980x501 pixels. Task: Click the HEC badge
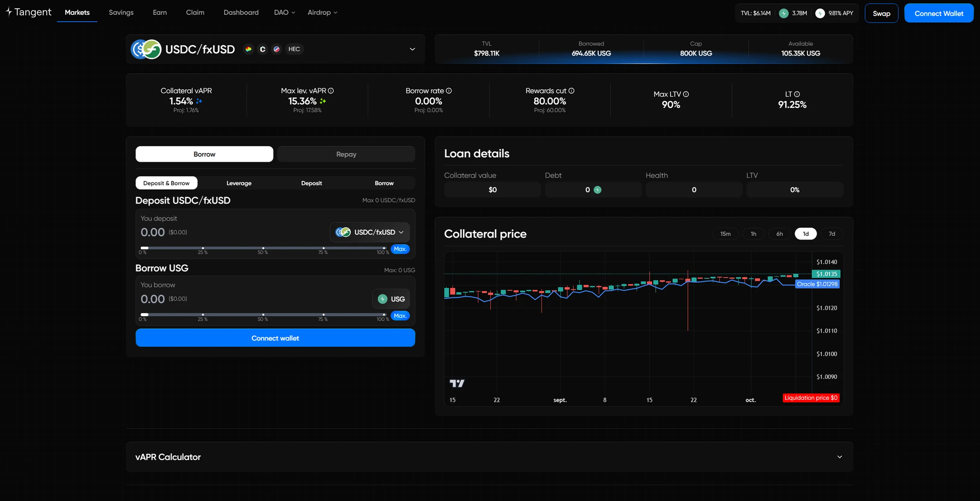pos(294,49)
